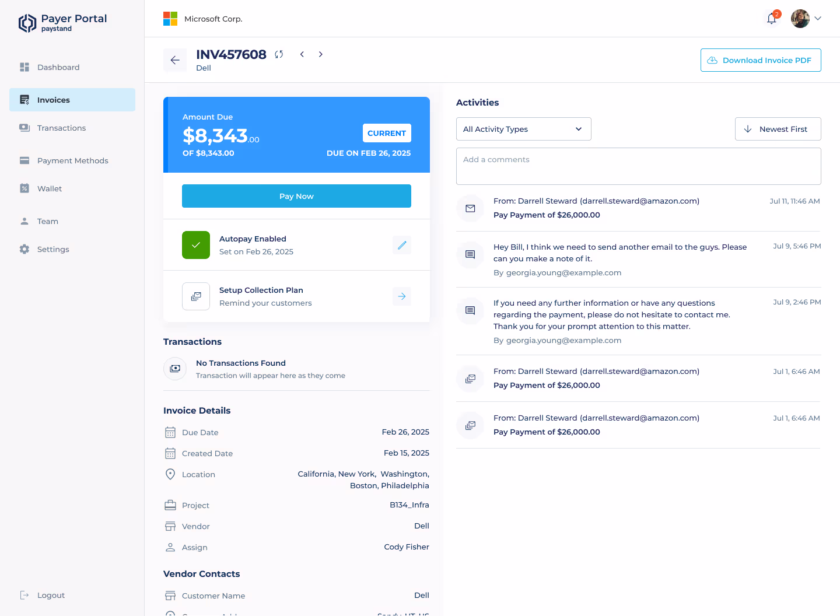Click envelope icon of Jul 11 activity
The image size is (840, 616).
click(x=470, y=208)
